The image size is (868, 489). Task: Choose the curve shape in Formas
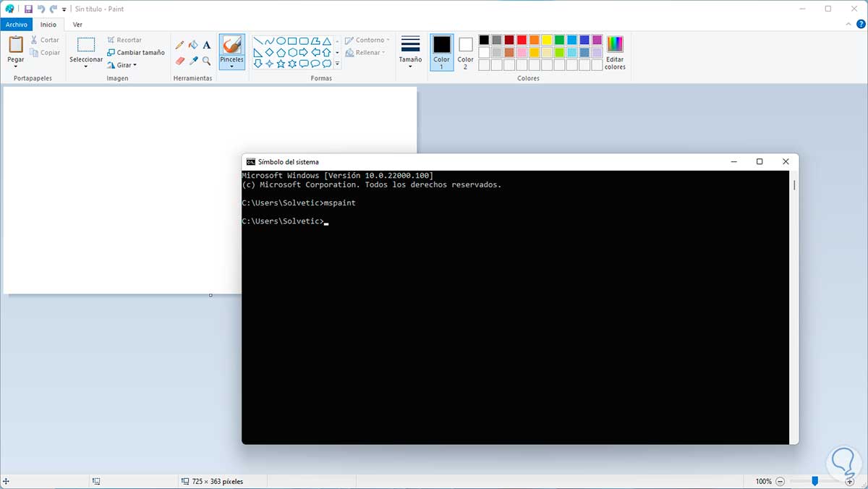(269, 41)
